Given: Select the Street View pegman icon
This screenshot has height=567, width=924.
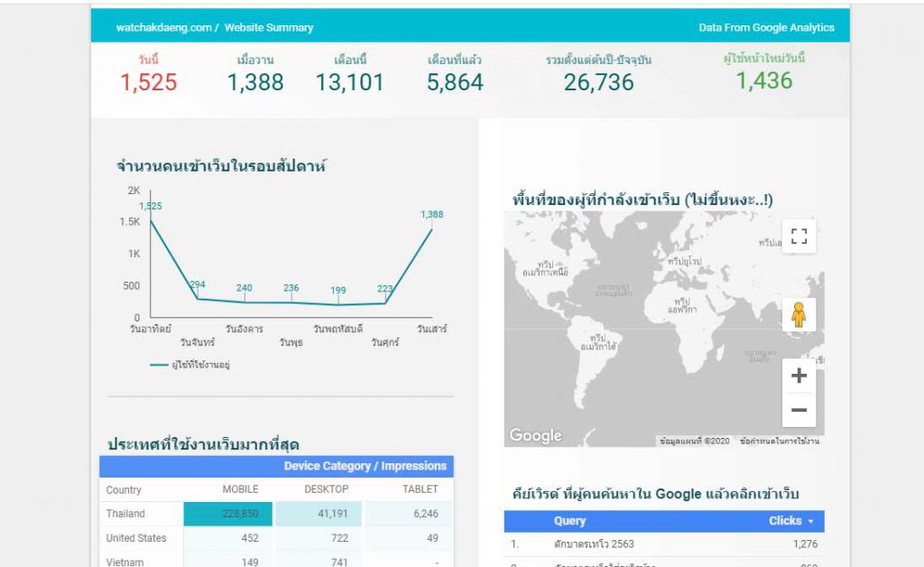Looking at the screenshot, I should point(799,315).
